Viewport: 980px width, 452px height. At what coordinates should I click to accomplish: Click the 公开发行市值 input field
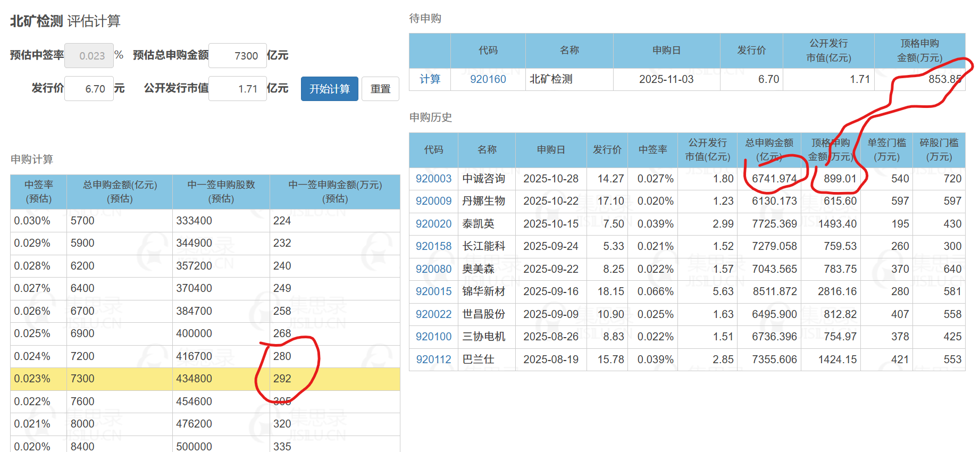(238, 89)
